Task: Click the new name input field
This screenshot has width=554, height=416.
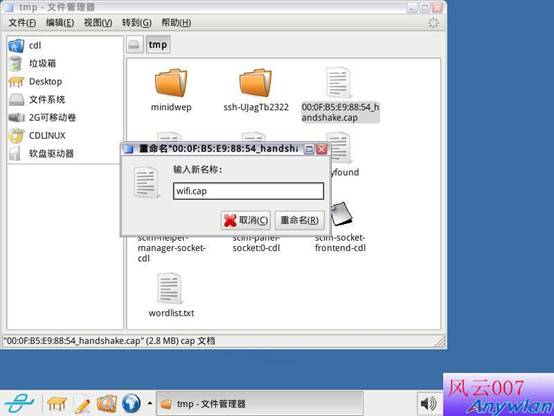Action: [x=248, y=191]
